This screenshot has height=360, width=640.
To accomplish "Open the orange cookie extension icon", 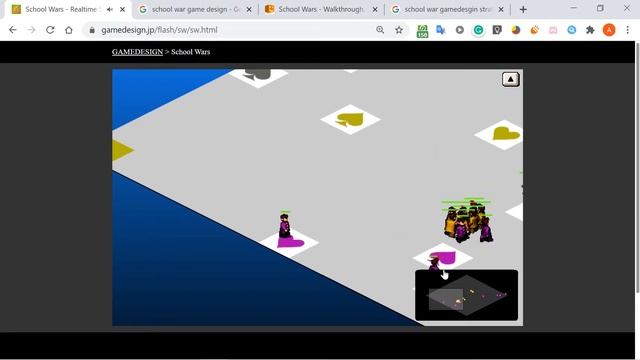I will pos(534,30).
